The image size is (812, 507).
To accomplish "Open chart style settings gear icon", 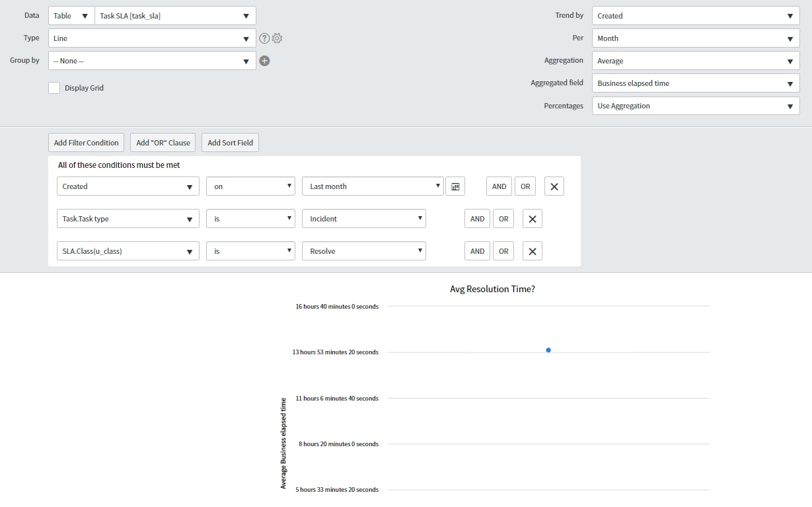I will pyautogui.click(x=277, y=38).
